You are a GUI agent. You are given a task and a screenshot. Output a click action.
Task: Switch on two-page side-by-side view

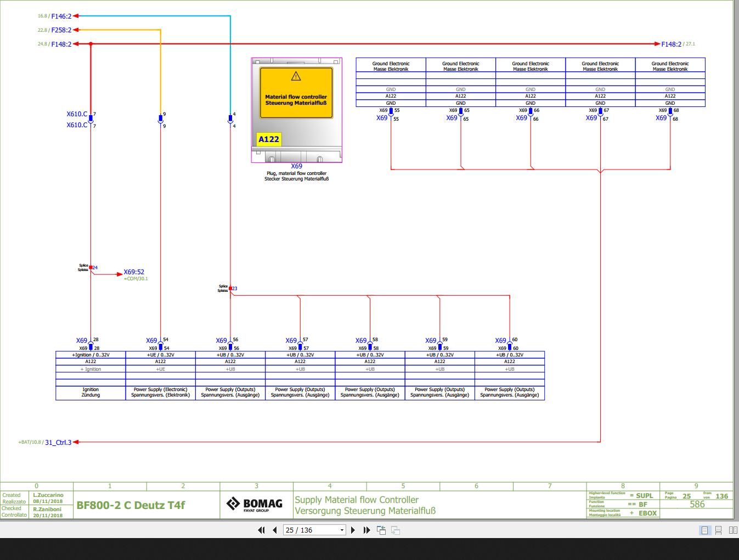tap(733, 530)
